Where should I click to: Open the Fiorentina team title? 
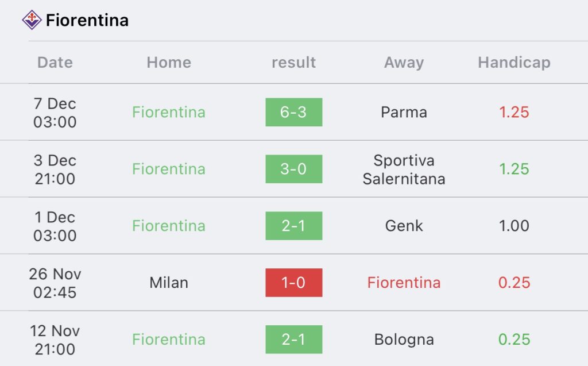click(x=87, y=20)
